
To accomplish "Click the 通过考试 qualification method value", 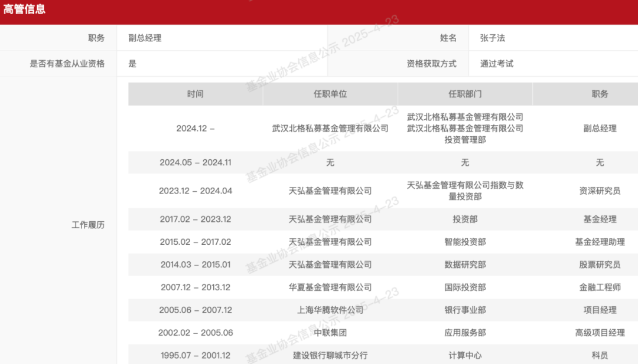I will tap(496, 64).
